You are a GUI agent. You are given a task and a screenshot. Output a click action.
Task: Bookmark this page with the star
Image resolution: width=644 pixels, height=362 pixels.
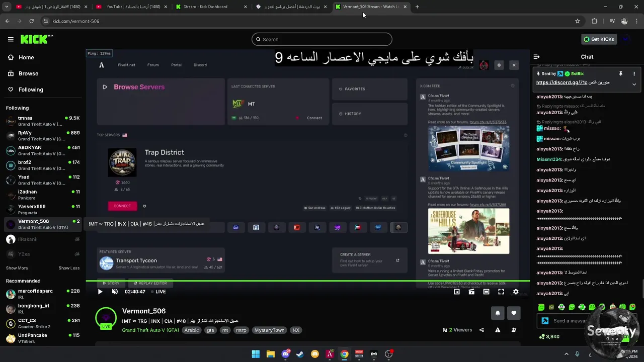578,21
